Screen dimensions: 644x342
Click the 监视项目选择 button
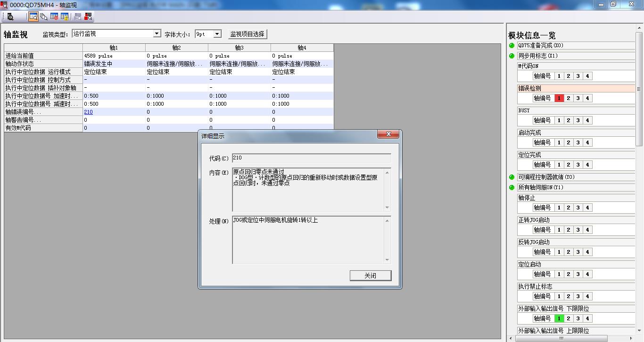pos(248,34)
